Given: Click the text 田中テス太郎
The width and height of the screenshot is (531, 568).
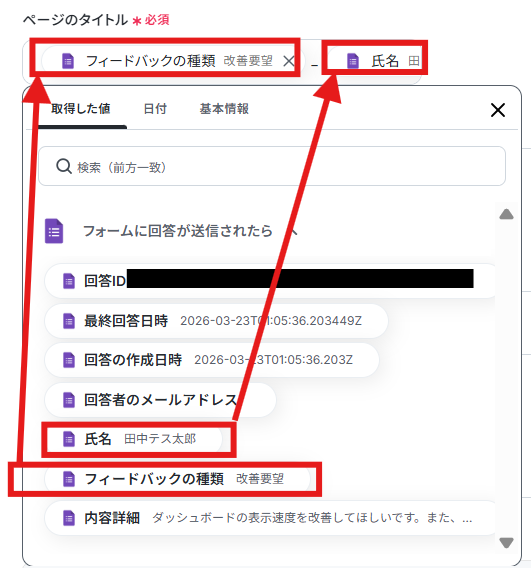Looking at the screenshot, I should point(160,439).
